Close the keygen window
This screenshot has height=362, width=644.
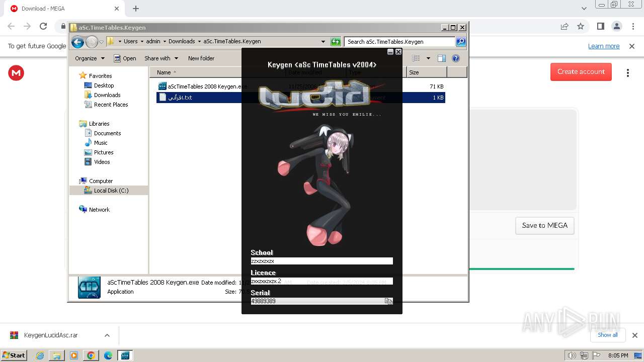(398, 52)
